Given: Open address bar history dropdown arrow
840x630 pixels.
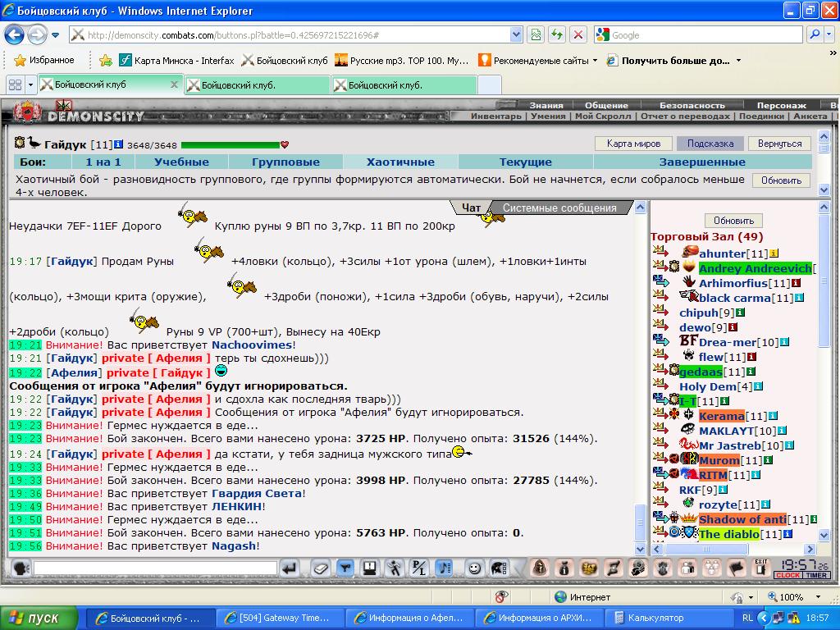Looking at the screenshot, I should [x=516, y=34].
